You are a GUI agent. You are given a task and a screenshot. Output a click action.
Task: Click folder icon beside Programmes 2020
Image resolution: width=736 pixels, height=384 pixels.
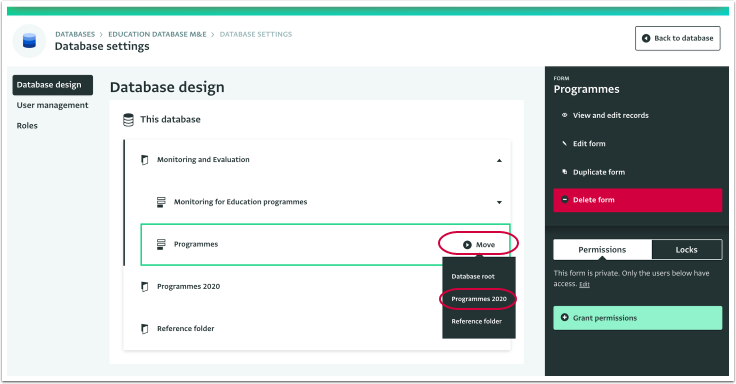pos(145,287)
